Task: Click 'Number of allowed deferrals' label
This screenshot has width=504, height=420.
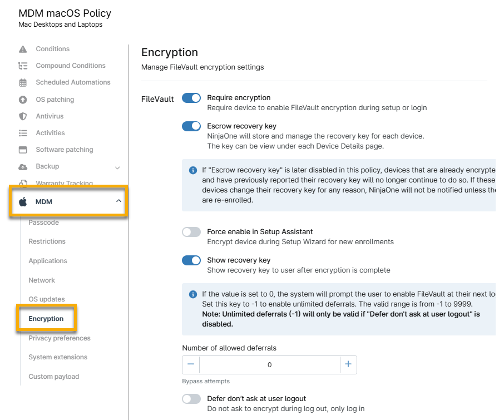Action: pos(229,348)
